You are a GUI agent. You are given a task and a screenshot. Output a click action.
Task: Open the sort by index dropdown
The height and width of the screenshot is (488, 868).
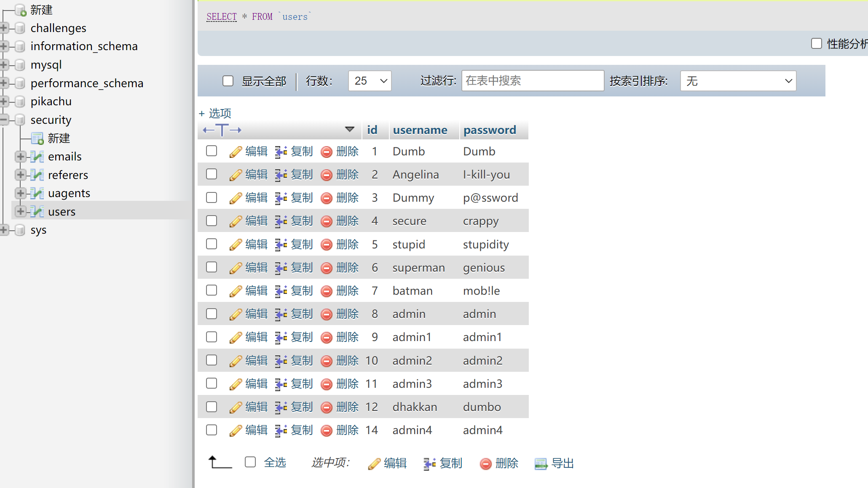738,81
